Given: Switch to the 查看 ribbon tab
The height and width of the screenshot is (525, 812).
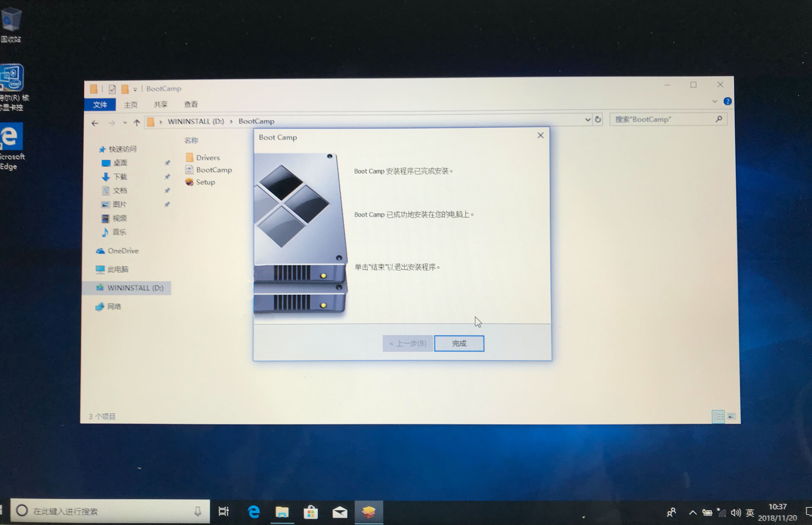Looking at the screenshot, I should [191, 104].
